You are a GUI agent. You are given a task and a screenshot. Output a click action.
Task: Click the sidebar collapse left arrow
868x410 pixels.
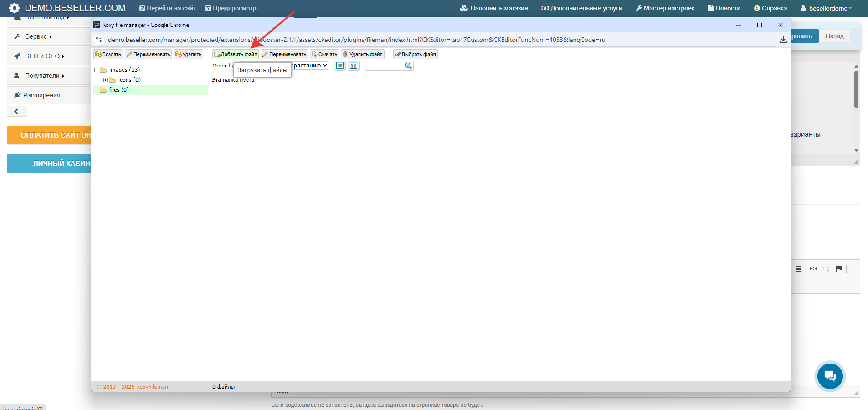coord(17,111)
